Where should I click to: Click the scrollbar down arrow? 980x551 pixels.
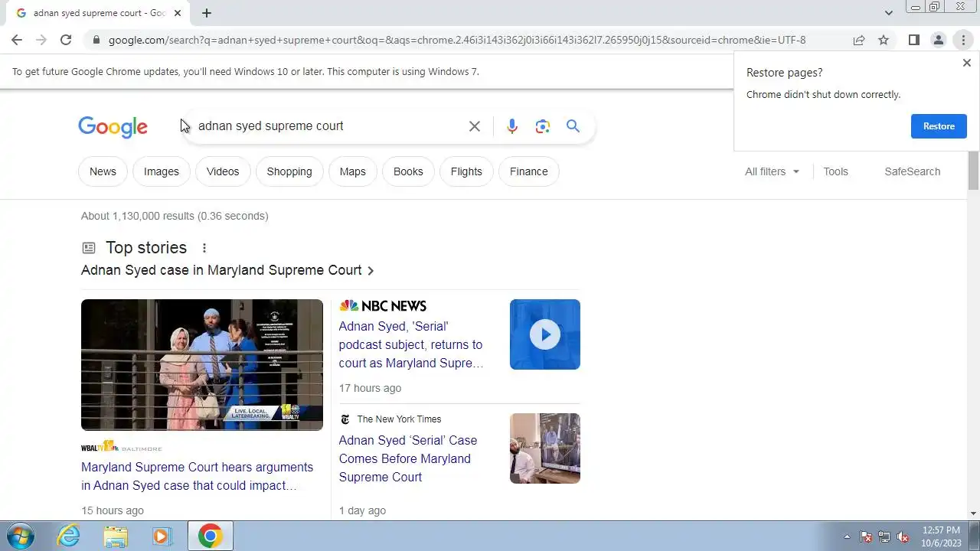click(x=974, y=514)
